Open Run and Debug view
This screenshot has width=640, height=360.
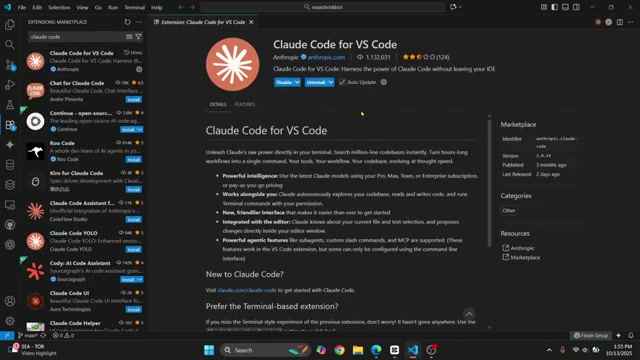pos(10,84)
